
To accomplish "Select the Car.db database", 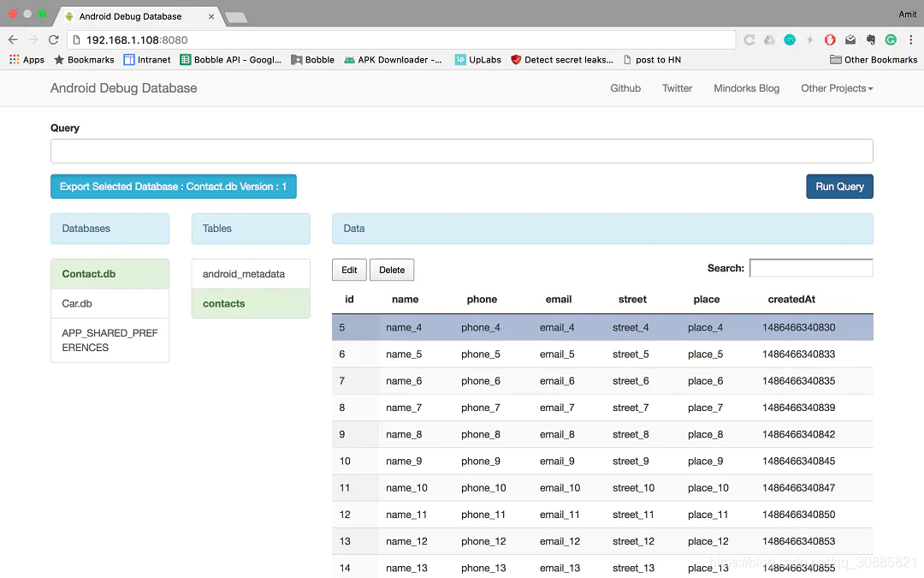I will tap(110, 304).
